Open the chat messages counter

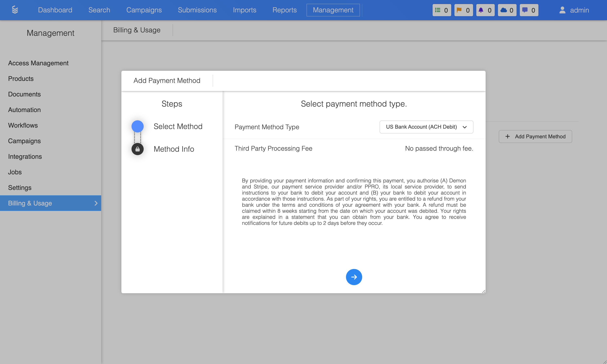(x=529, y=10)
